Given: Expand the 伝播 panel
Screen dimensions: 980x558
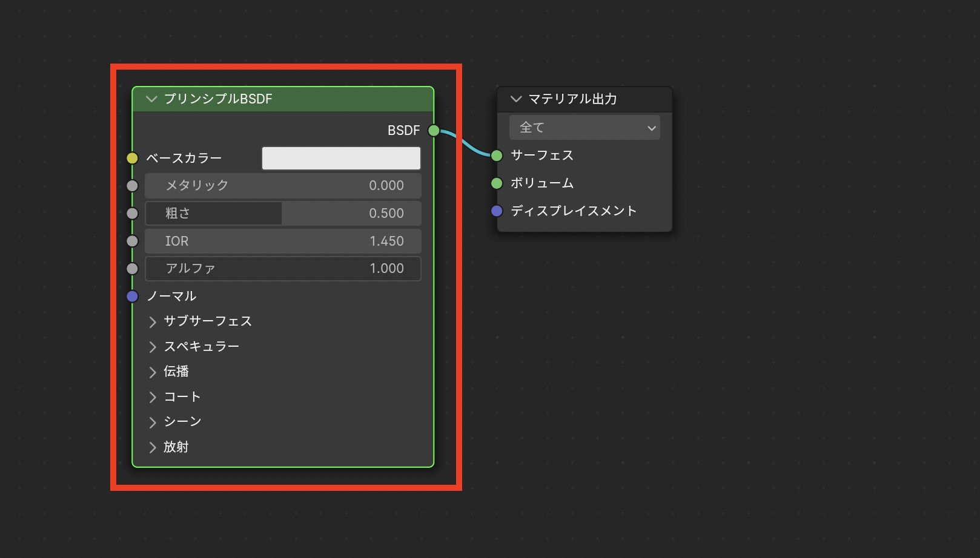Looking at the screenshot, I should pyautogui.click(x=153, y=372).
